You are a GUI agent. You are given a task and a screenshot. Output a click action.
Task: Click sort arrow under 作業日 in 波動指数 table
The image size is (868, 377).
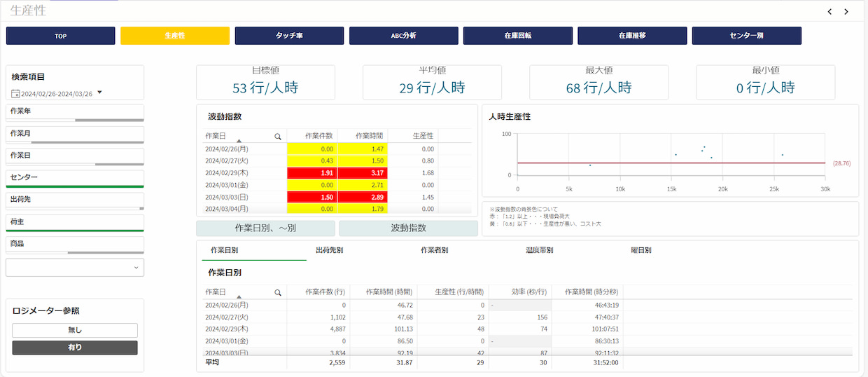(239, 141)
